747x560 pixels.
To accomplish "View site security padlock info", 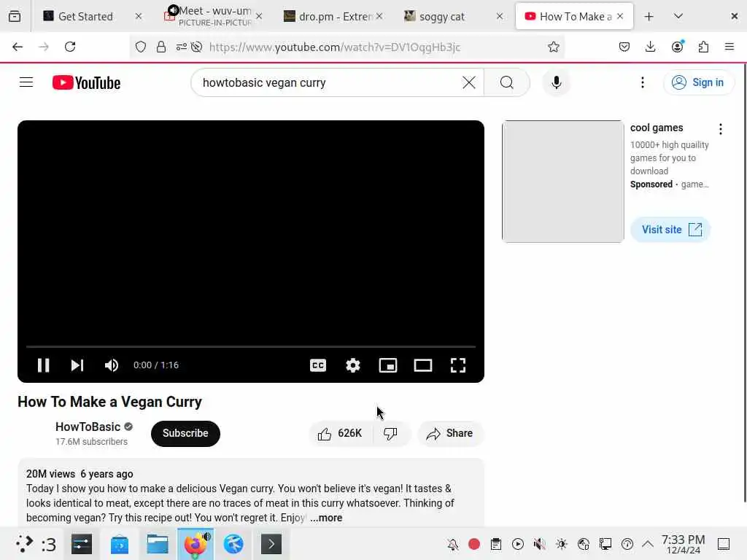I will [161, 47].
